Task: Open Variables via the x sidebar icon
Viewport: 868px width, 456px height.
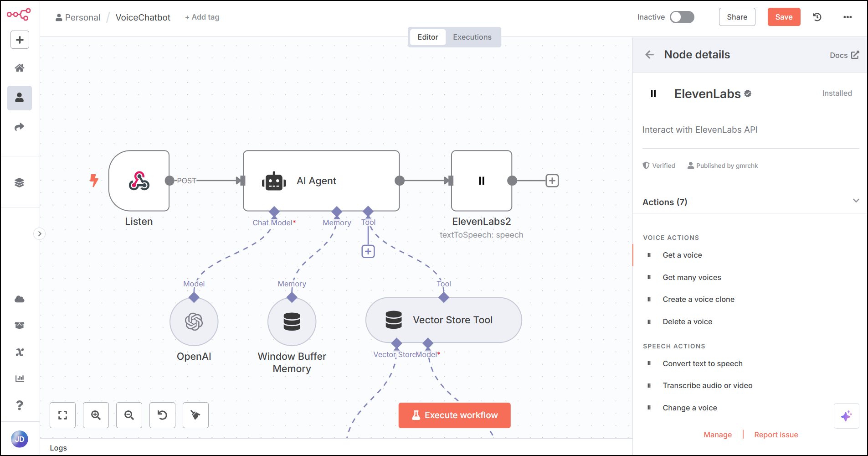Action: click(x=20, y=352)
